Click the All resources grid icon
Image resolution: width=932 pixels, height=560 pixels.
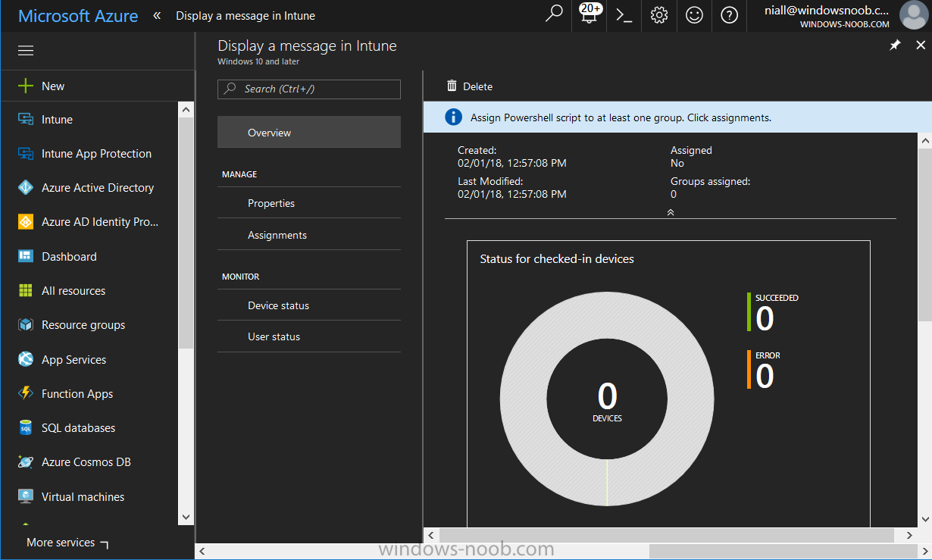[26, 291]
